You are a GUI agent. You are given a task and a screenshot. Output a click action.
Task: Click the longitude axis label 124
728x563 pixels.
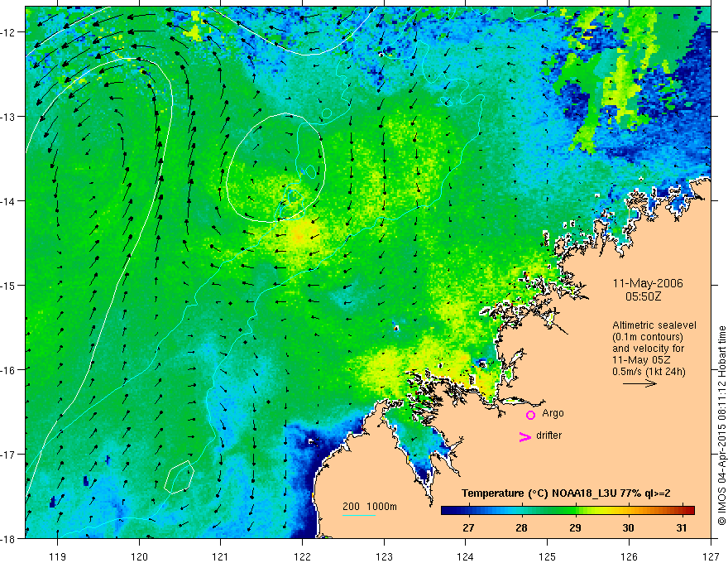465,556
